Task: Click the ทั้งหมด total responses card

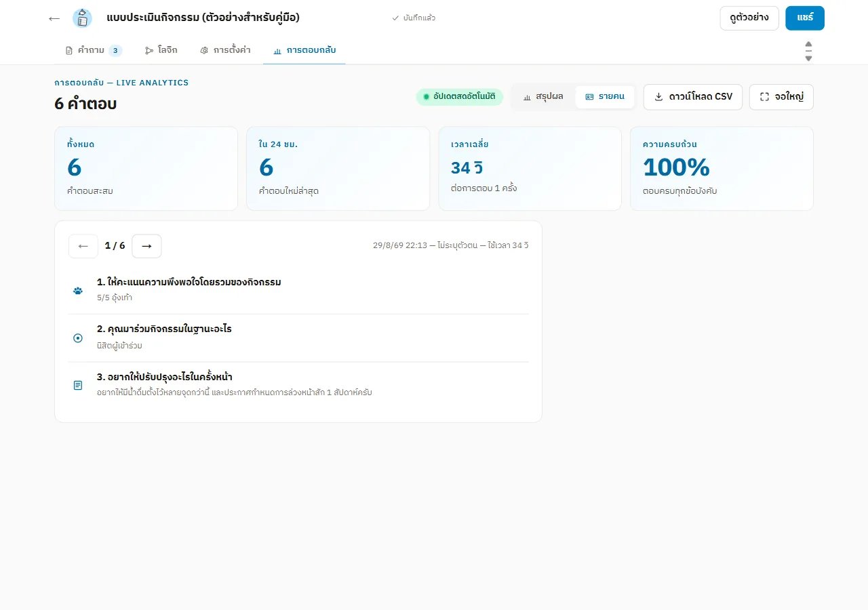Action: (x=146, y=169)
